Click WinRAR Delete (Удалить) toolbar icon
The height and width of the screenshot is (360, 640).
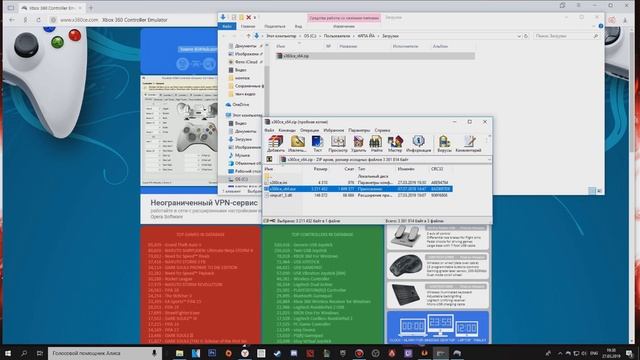[x=358, y=144]
